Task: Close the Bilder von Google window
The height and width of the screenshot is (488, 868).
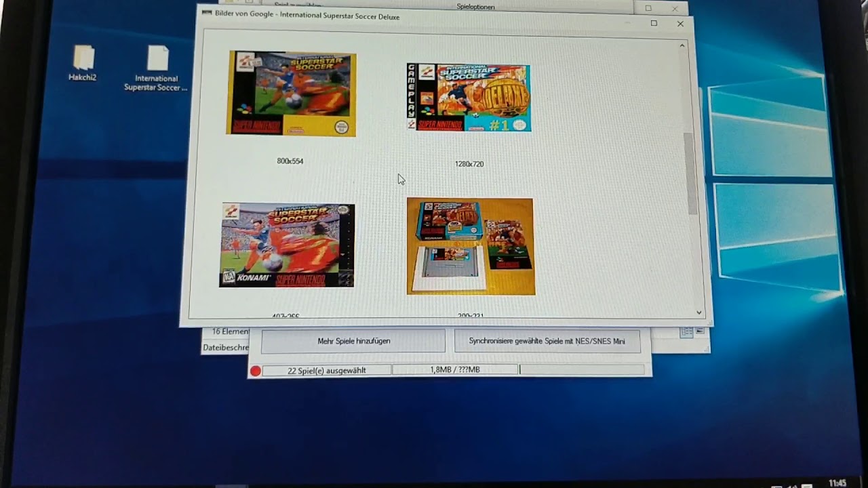Action: [x=680, y=24]
